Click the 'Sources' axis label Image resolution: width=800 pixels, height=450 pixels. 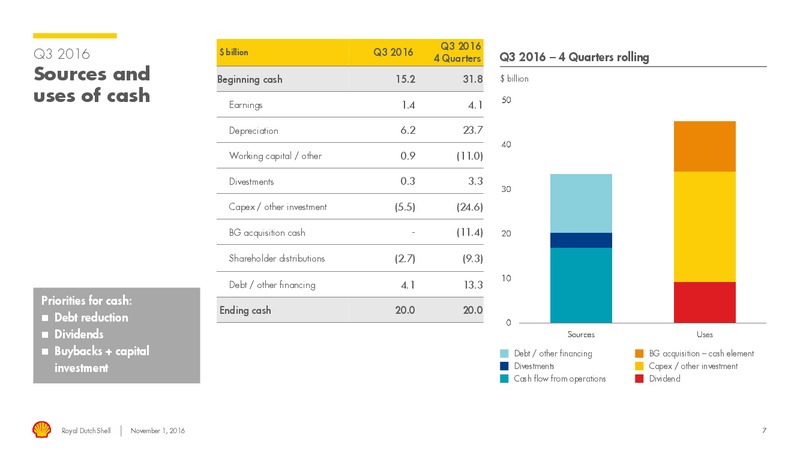pyautogui.click(x=581, y=334)
